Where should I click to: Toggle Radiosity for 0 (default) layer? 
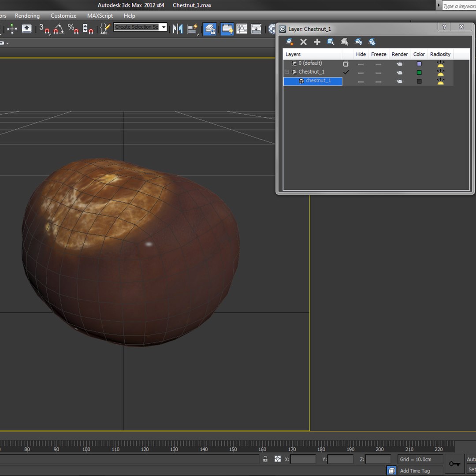pos(440,64)
